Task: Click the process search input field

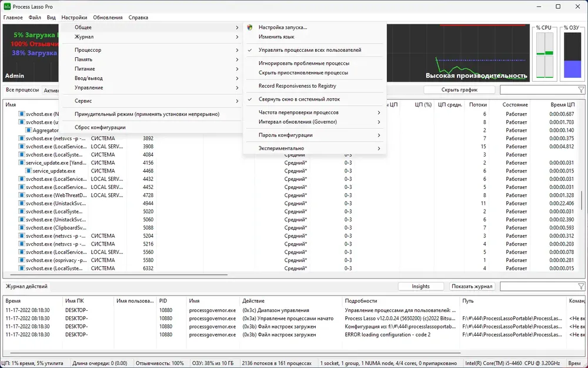Action: tap(539, 89)
